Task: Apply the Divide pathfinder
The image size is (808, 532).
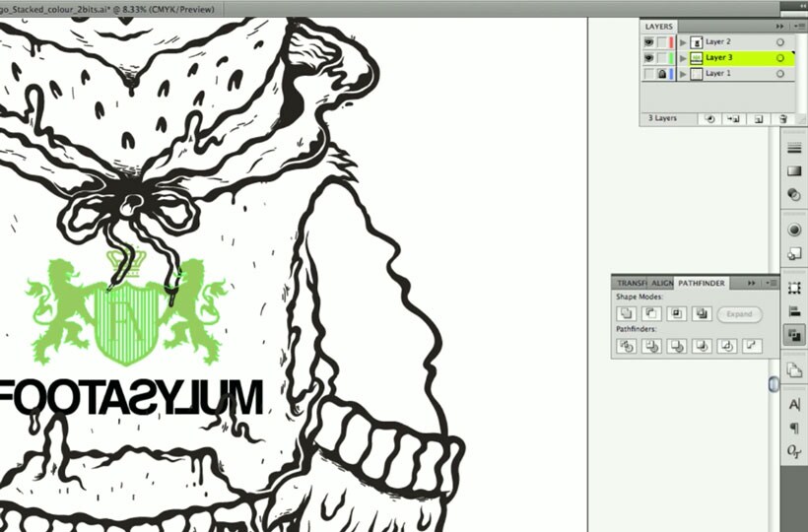Action: pos(627,346)
